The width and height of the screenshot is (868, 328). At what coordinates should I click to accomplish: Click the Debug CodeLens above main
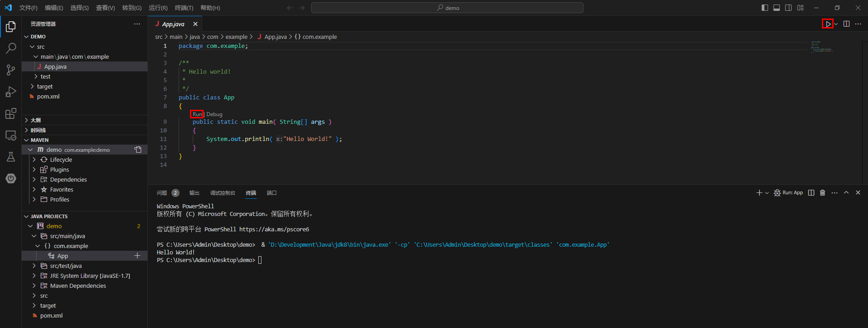click(x=214, y=114)
